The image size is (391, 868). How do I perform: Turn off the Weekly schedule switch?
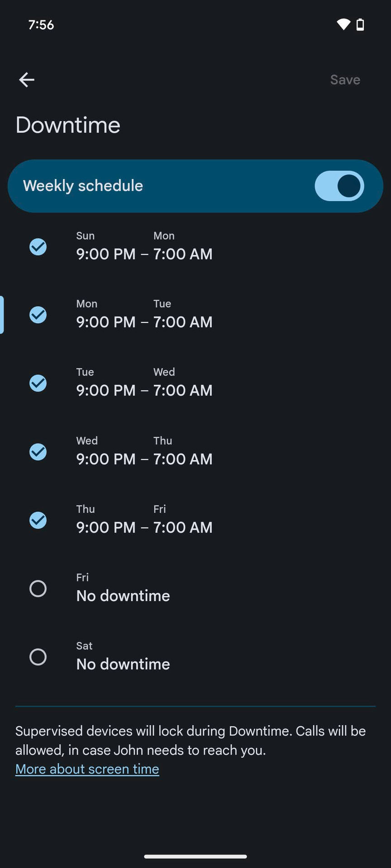339,186
